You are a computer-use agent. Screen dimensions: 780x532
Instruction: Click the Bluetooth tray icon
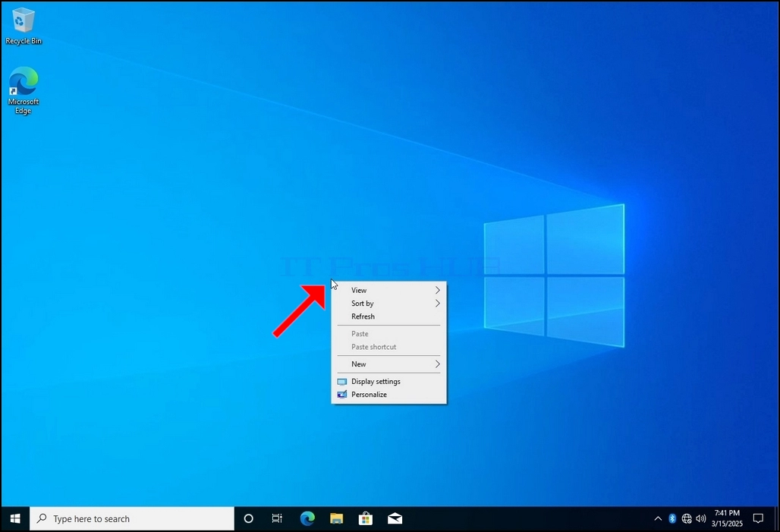[672, 518]
